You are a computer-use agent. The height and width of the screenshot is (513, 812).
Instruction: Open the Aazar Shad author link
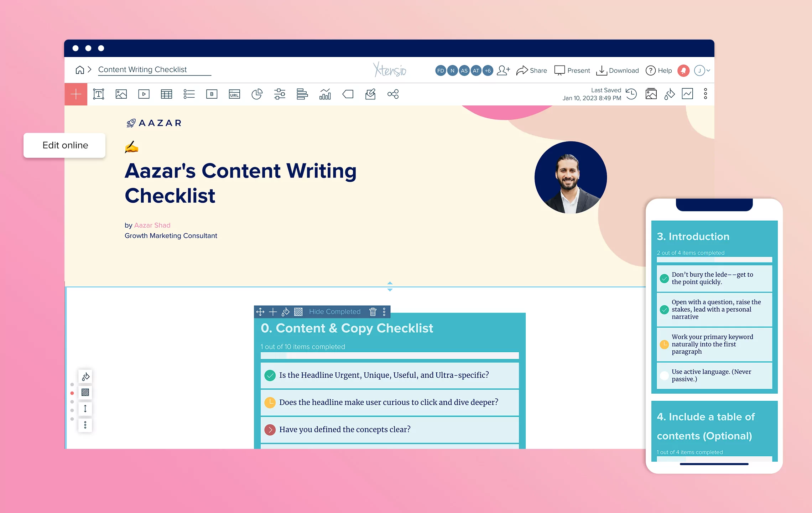pyautogui.click(x=152, y=225)
